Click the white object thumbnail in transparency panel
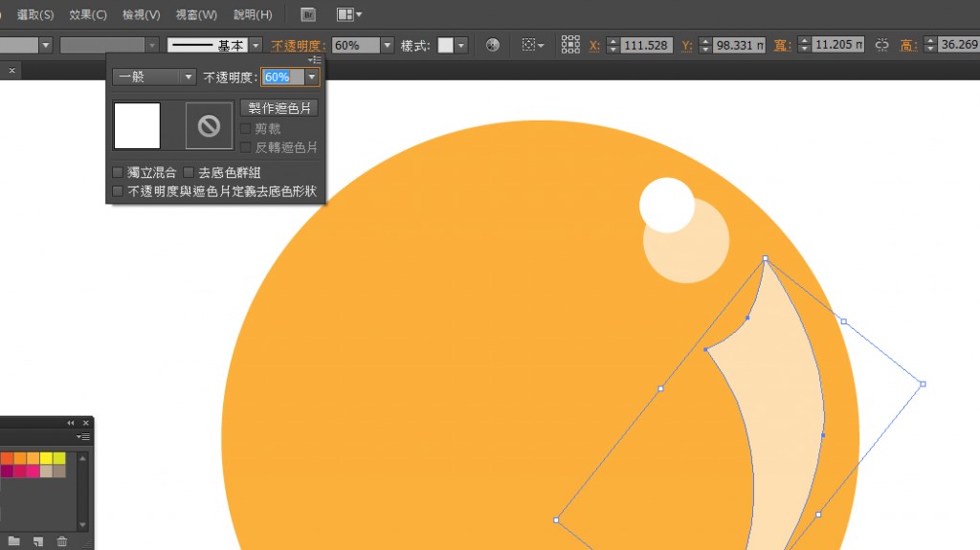Viewport: 980px width, 550px height. (x=137, y=125)
